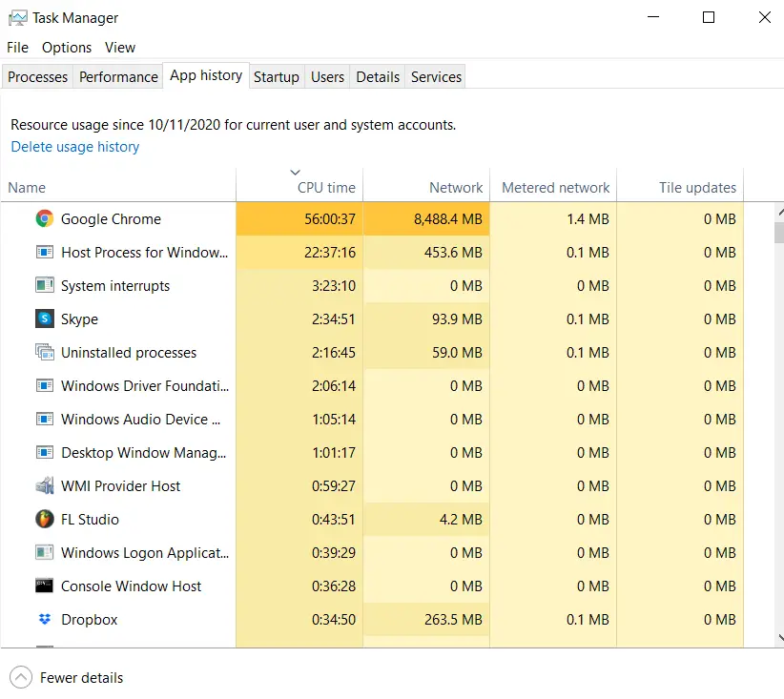
Task: Click the FL Studio fruit icon
Action: 45,519
